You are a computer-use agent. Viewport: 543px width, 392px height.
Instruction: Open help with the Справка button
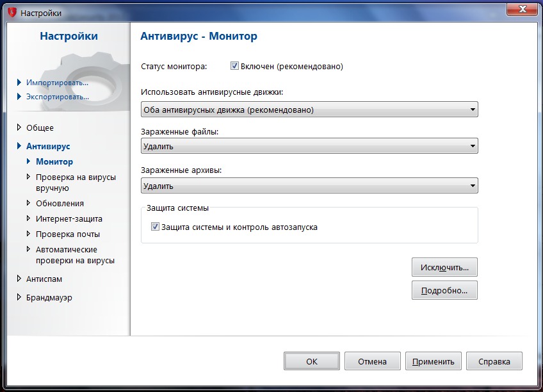point(494,361)
